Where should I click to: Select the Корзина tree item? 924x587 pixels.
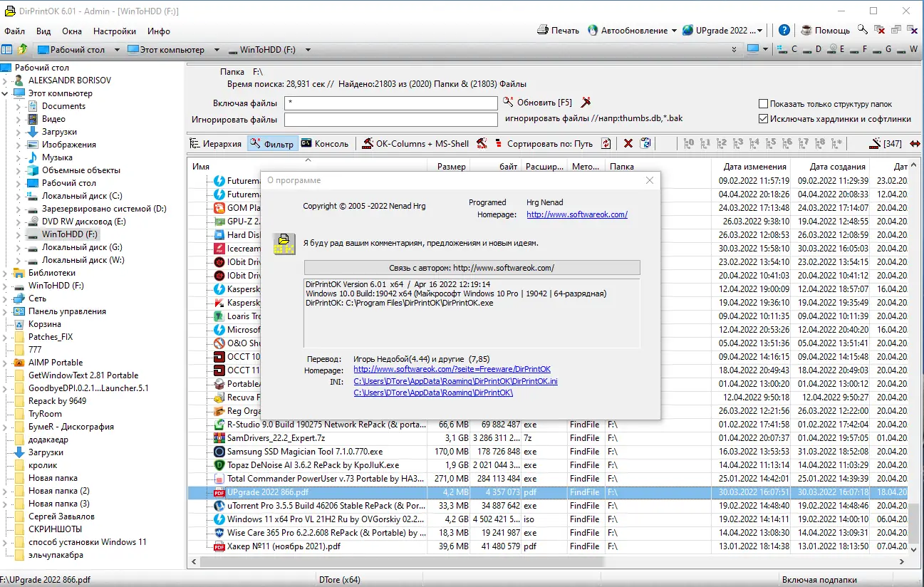(x=45, y=324)
